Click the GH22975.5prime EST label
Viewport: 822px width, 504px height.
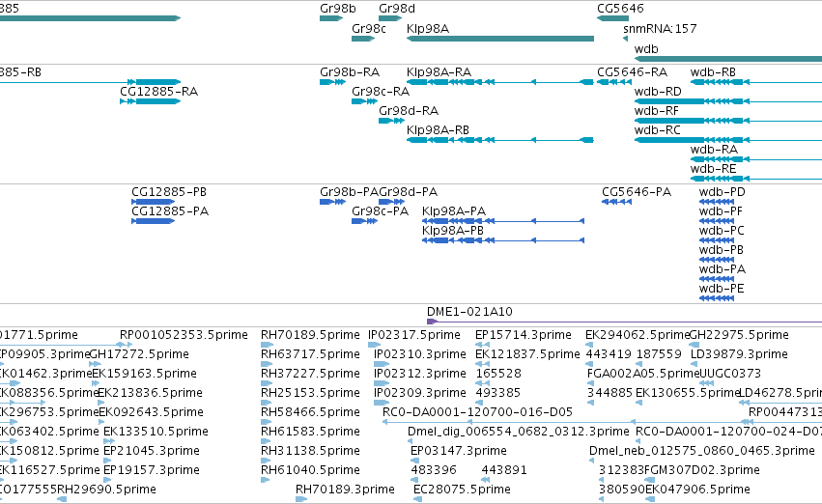pyautogui.click(x=739, y=335)
